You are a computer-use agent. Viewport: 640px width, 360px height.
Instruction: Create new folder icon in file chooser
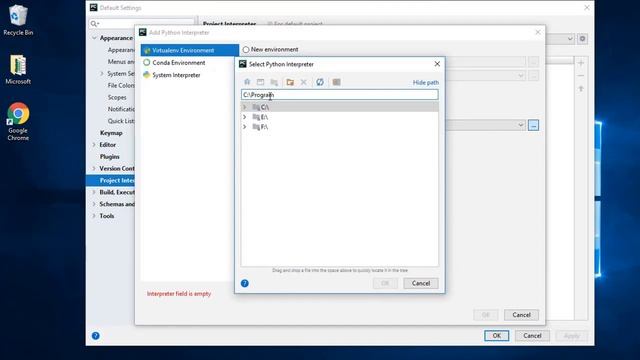(x=290, y=82)
